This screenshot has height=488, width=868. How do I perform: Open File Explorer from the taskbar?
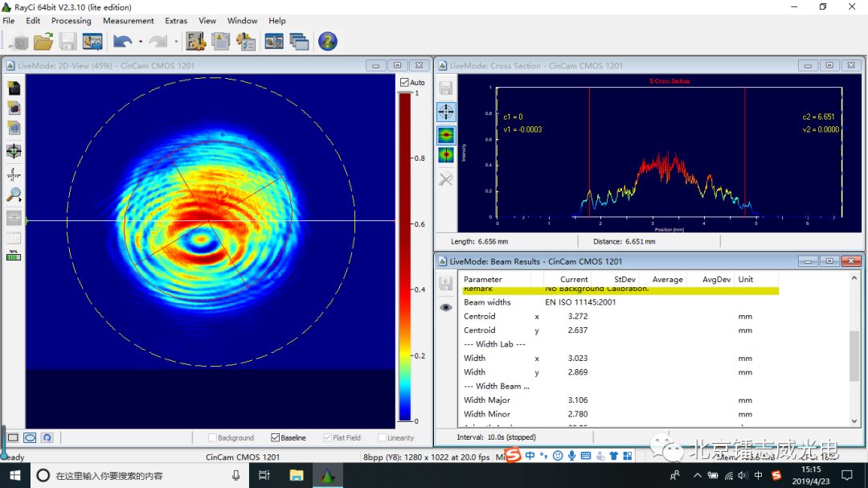(x=297, y=475)
